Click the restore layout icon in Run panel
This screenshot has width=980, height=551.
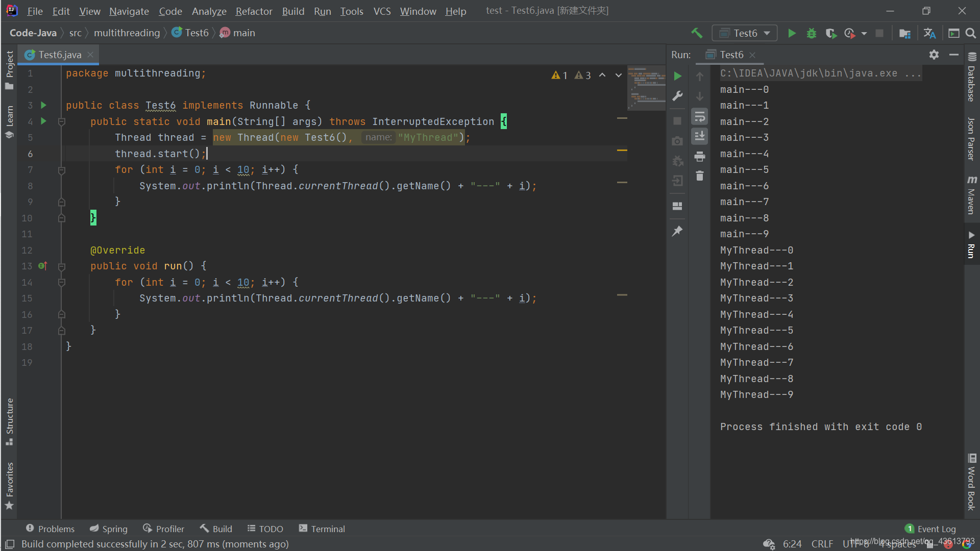(677, 206)
